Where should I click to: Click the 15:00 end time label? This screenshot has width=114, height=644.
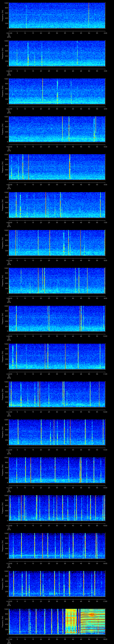tap(105, 525)
